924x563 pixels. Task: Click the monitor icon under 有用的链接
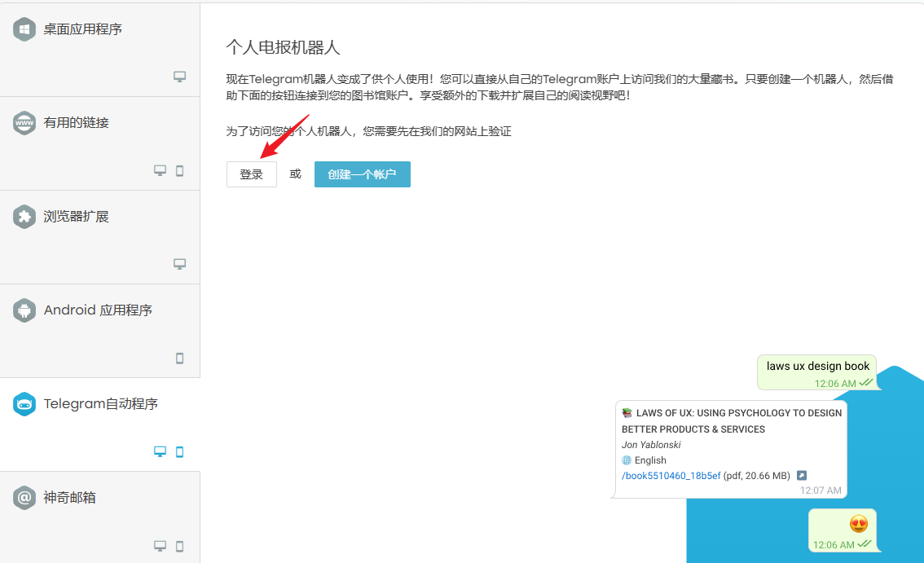tap(161, 170)
